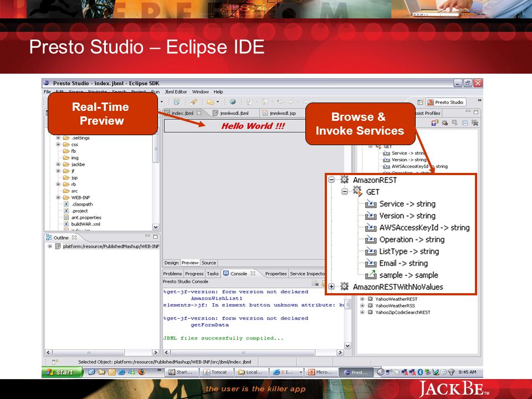The image size is (532, 399).
Task: Open the Micro... taskbar button
Action: point(321,372)
